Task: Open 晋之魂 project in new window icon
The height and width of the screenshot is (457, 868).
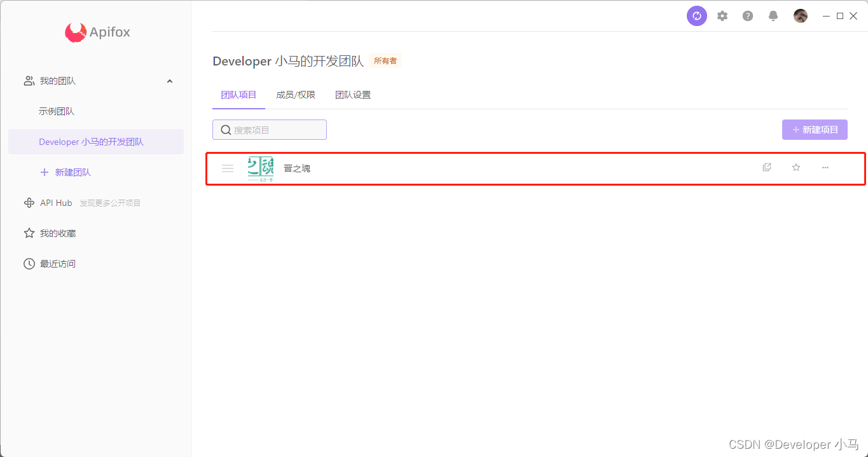Action: (767, 167)
